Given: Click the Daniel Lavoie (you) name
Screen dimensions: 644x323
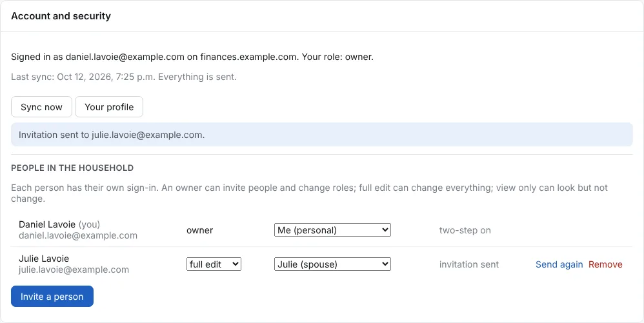Looking at the screenshot, I should pyautogui.click(x=59, y=224).
